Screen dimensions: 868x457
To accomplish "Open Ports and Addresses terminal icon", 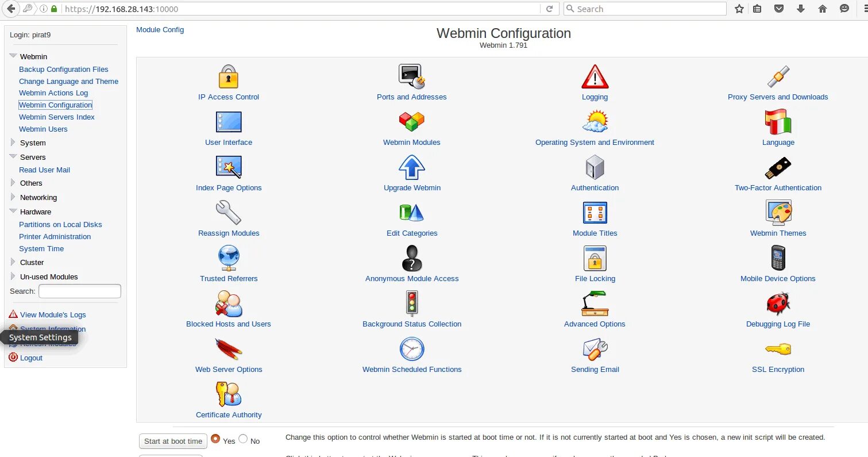I will pos(411,76).
